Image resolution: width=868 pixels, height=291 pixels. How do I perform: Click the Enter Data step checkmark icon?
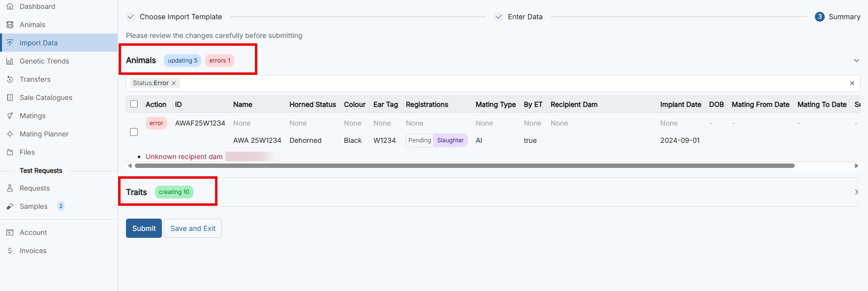point(499,17)
